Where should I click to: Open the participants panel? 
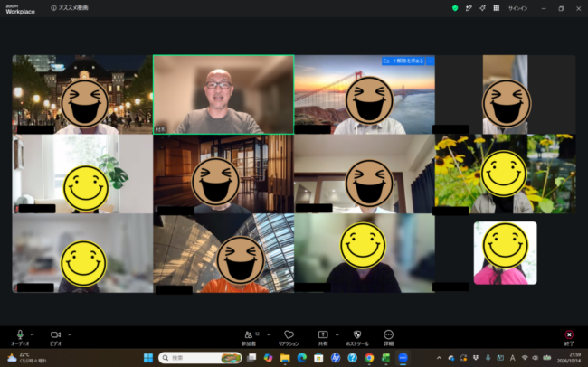coord(249,338)
